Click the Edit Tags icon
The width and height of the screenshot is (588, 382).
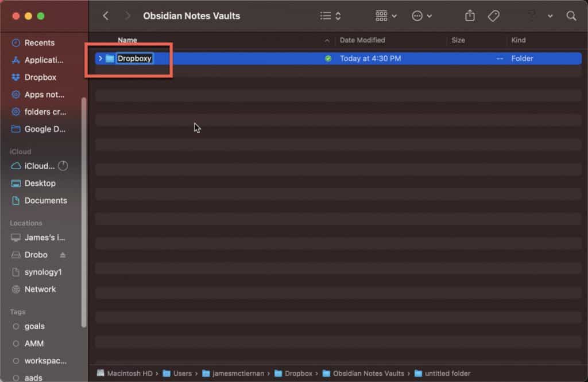coord(493,16)
